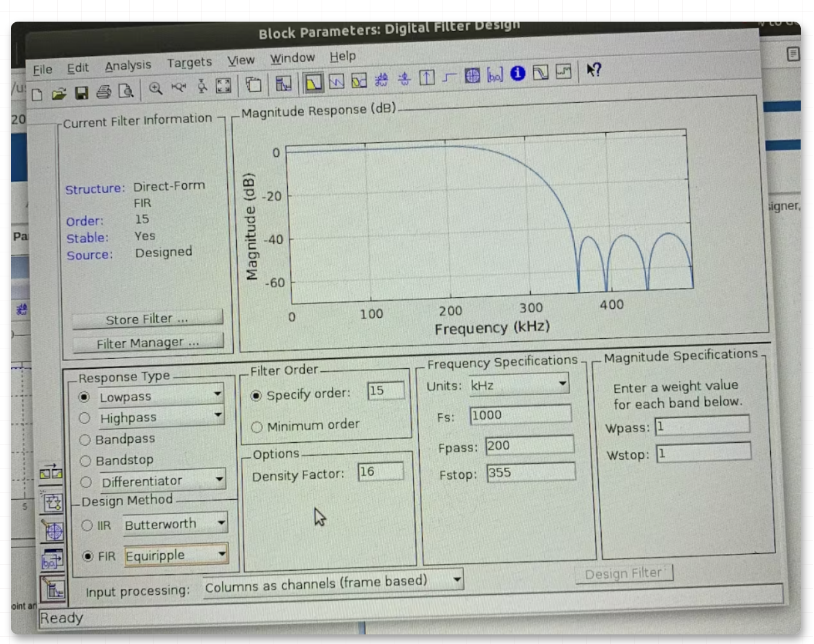Image resolution: width=814 pixels, height=644 pixels.
Task: Show Magnitude and Phase Responses together
Action: click(x=359, y=80)
